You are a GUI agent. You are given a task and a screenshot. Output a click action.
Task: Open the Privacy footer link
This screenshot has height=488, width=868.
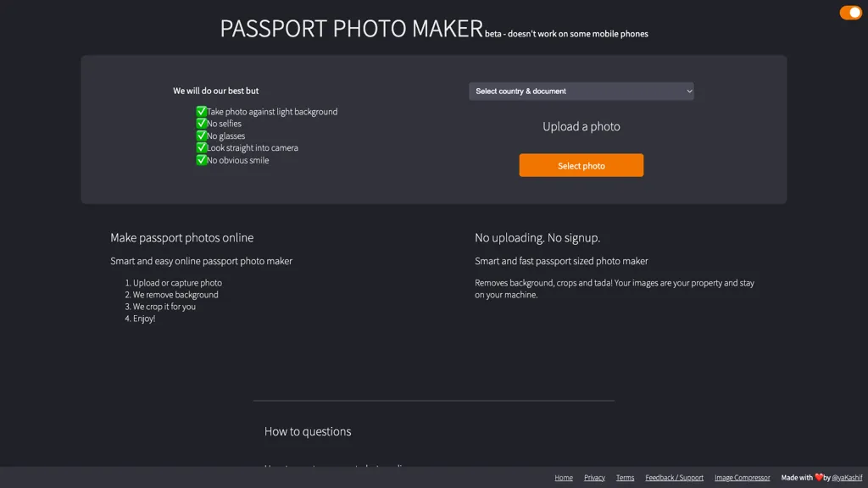[594, 478]
